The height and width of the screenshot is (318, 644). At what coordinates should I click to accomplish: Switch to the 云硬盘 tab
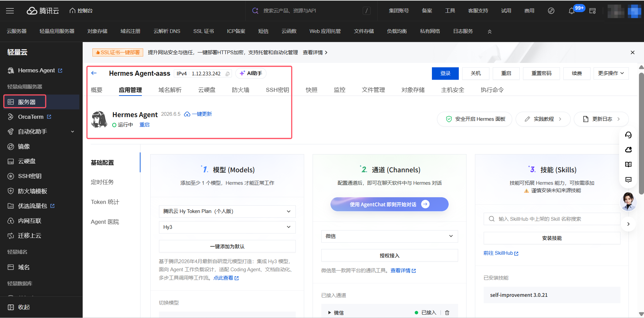[207, 90]
